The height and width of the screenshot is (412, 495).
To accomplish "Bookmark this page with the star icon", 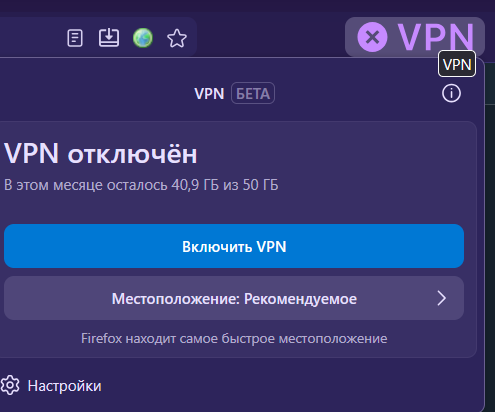I will point(177,38).
